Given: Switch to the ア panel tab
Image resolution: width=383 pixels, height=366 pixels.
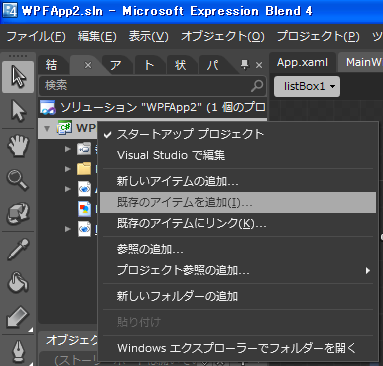Looking at the screenshot, I should (x=116, y=65).
